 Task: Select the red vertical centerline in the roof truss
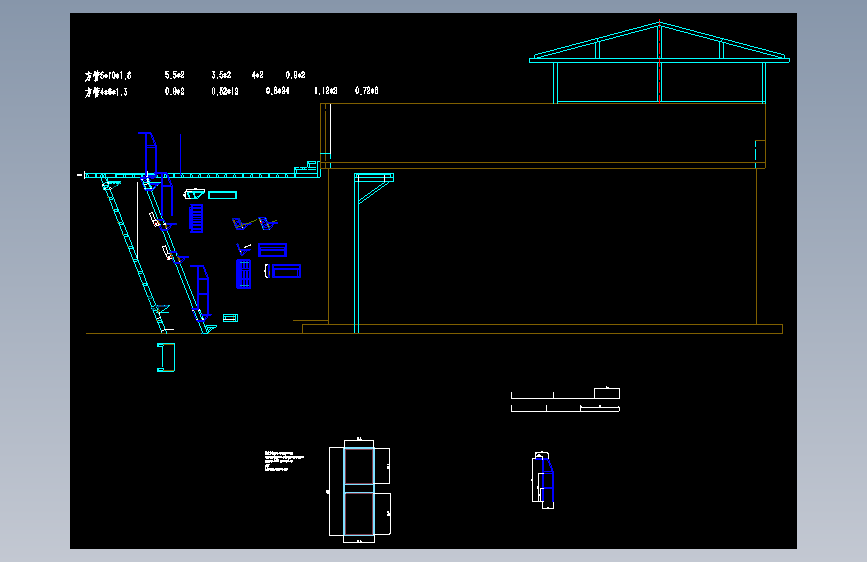click(659, 61)
